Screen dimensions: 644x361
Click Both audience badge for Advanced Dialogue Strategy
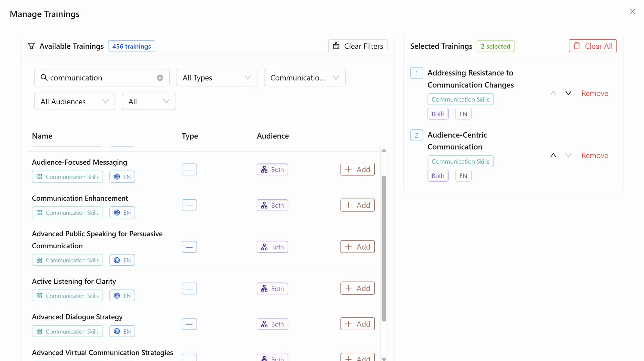(x=272, y=324)
